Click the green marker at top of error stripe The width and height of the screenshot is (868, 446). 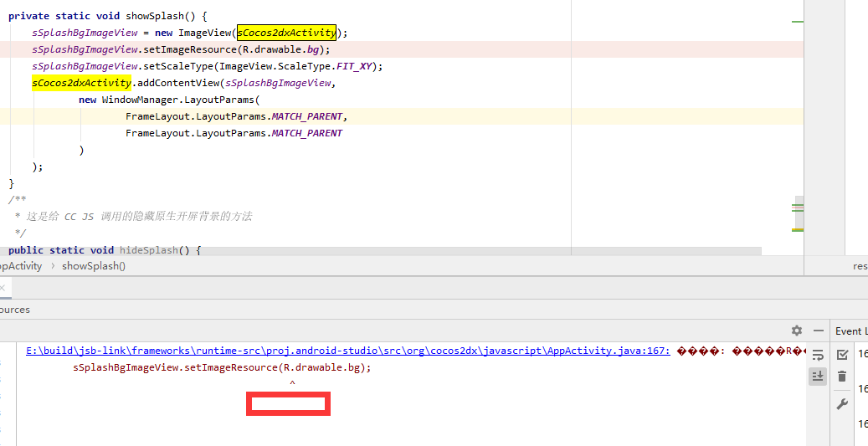798,22
